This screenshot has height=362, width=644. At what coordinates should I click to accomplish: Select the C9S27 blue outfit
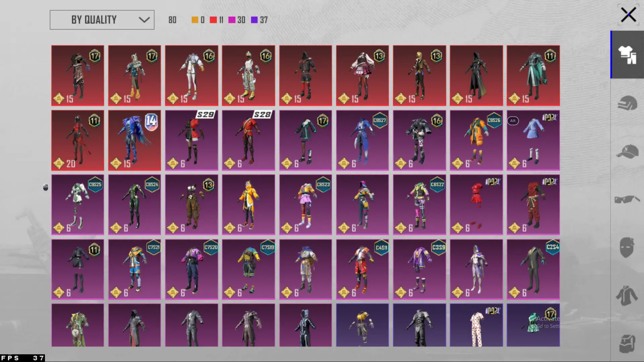click(362, 140)
